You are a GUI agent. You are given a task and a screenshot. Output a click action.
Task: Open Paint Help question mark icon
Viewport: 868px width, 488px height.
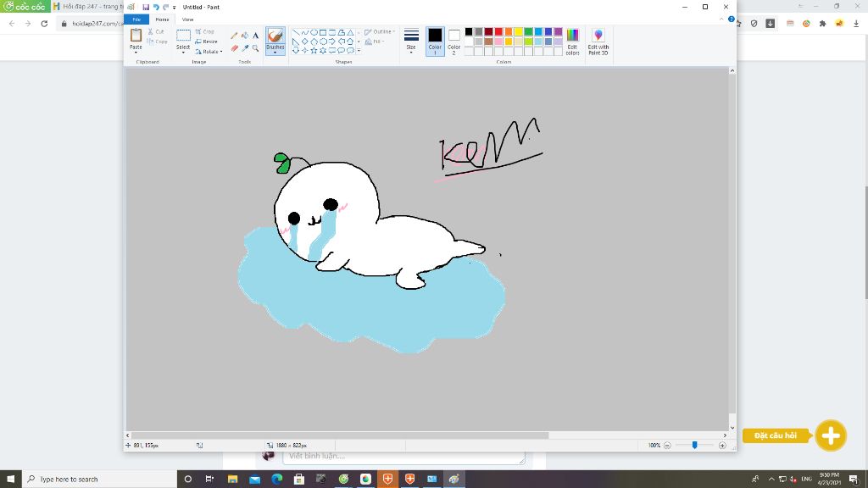[x=732, y=19]
